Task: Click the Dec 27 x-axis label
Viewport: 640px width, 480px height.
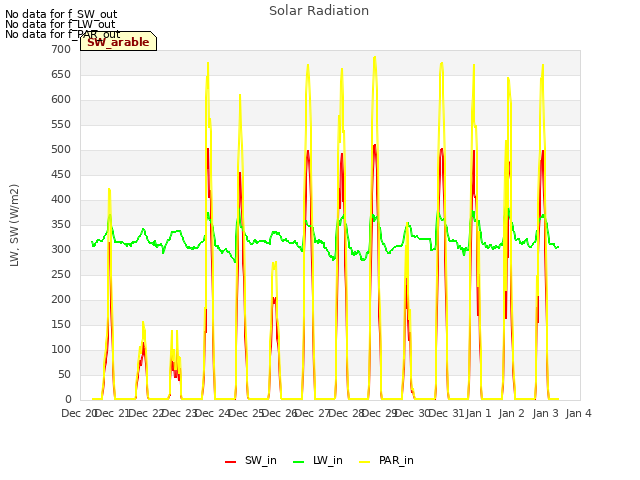Action: pos(313,413)
